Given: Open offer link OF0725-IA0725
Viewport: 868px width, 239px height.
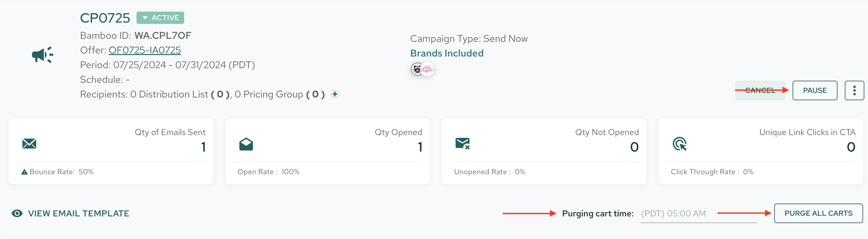Looking at the screenshot, I should (145, 50).
